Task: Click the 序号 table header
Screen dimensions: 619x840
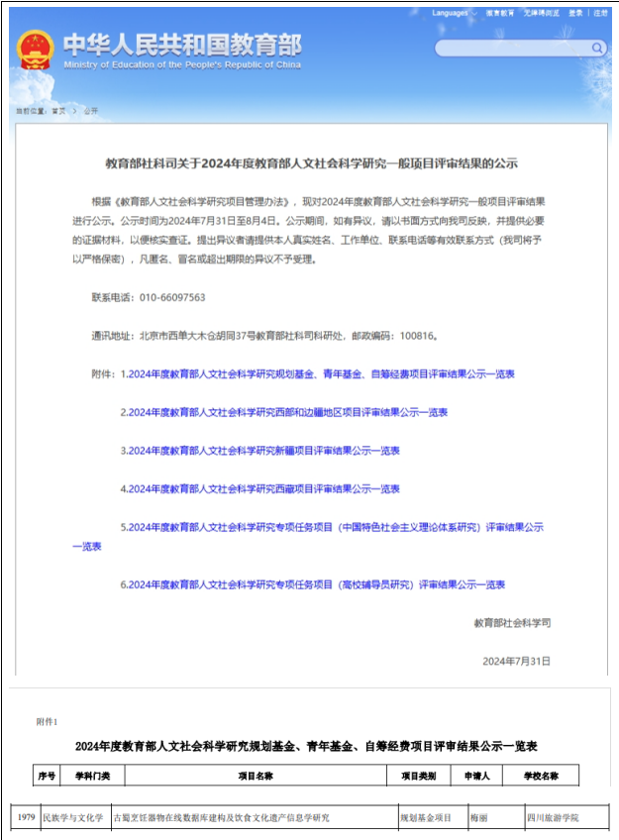Action: (47, 776)
